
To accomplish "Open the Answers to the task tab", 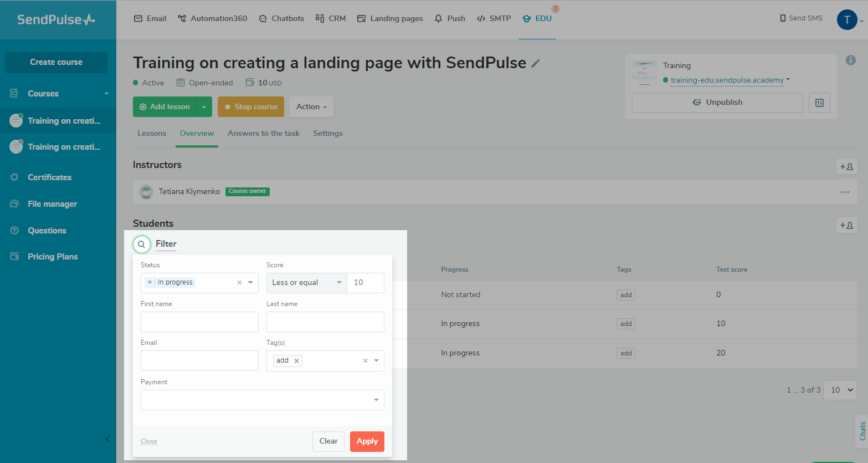I will pyautogui.click(x=264, y=134).
